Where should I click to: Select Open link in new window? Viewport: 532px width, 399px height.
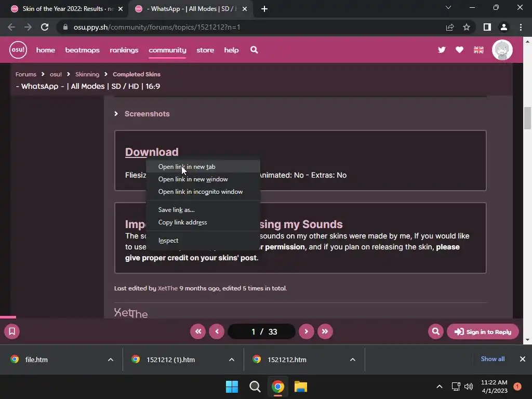(203, 179)
